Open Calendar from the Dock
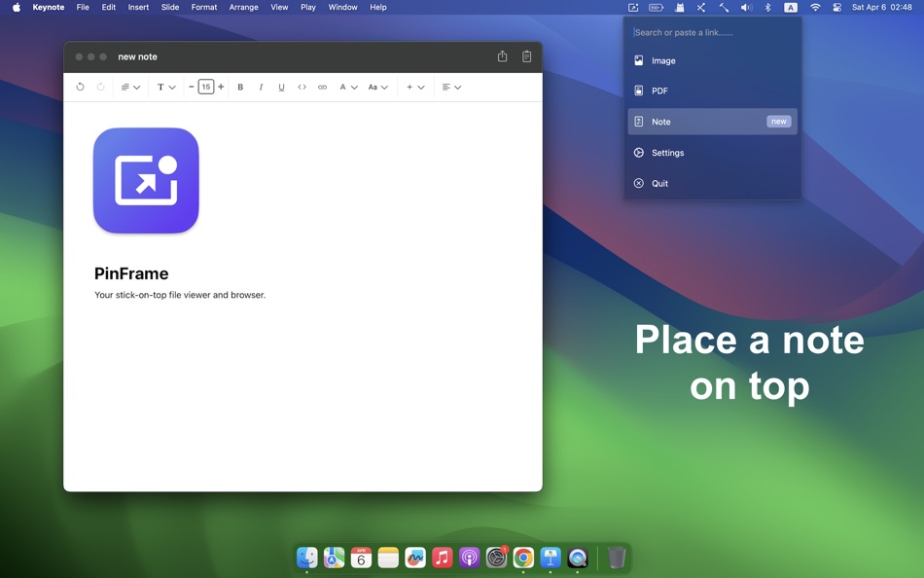This screenshot has height=578, width=924. click(361, 558)
